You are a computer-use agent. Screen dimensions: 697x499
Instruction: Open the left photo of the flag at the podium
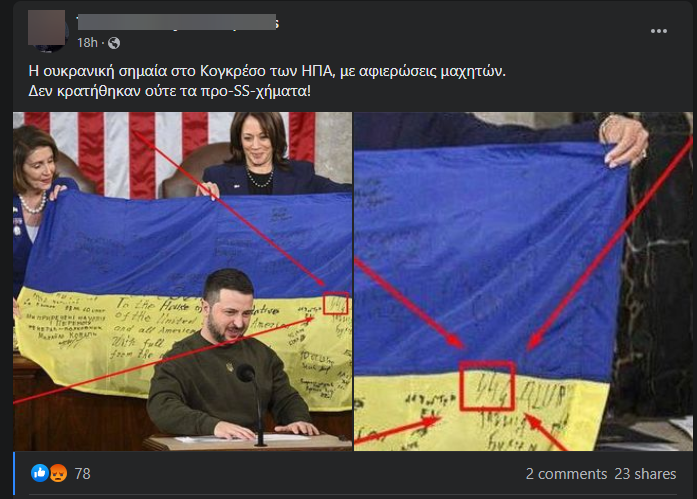coord(182,282)
